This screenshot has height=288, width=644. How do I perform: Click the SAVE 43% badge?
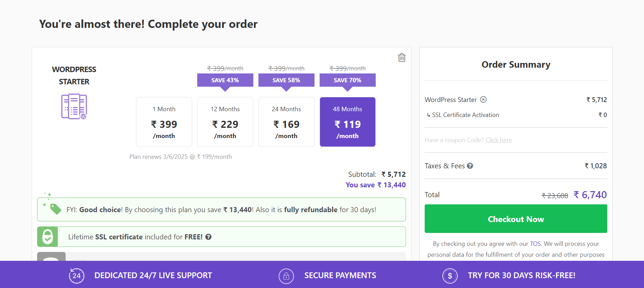coord(225,80)
